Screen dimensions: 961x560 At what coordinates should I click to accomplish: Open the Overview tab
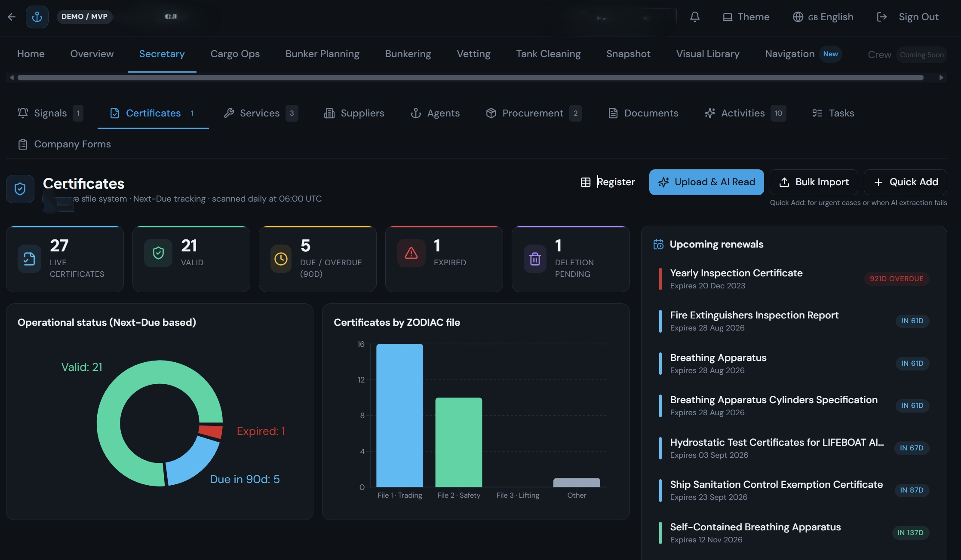point(92,54)
